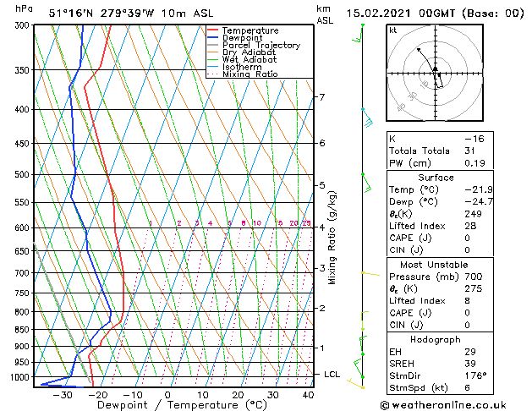
Task: Click the '1000' hPa pressure axis label
Action: (22, 377)
